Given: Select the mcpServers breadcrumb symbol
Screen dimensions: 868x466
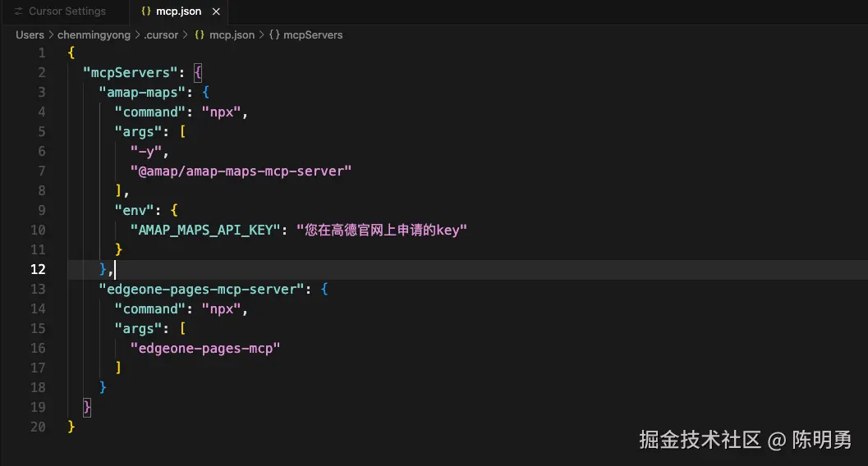Looking at the screenshot, I should (x=313, y=34).
